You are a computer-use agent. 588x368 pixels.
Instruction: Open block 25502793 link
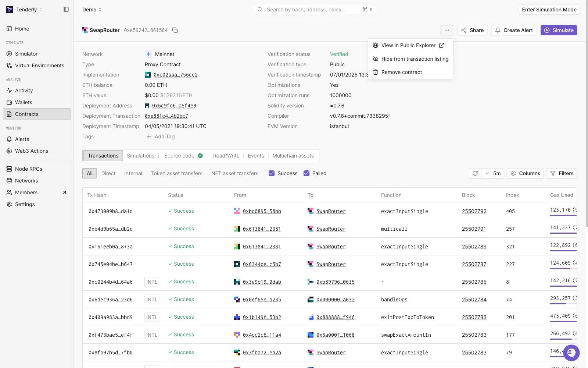pyautogui.click(x=474, y=211)
